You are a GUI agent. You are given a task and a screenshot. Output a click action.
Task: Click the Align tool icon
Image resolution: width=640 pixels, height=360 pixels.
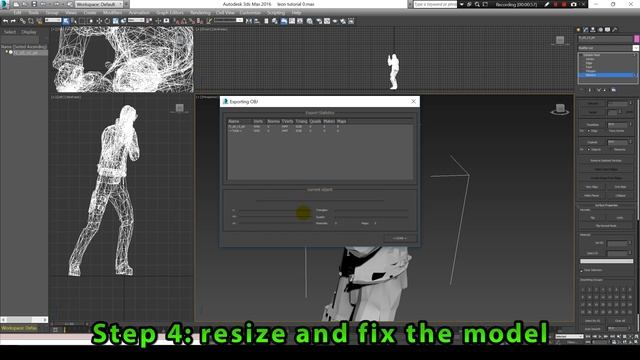(x=257, y=21)
